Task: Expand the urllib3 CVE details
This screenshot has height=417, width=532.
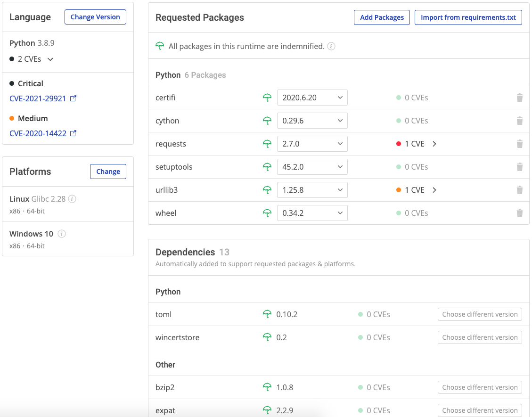Action: 434,190
